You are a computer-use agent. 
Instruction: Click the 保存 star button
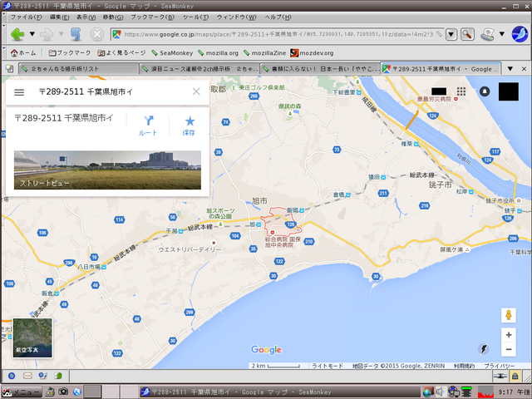point(189,126)
